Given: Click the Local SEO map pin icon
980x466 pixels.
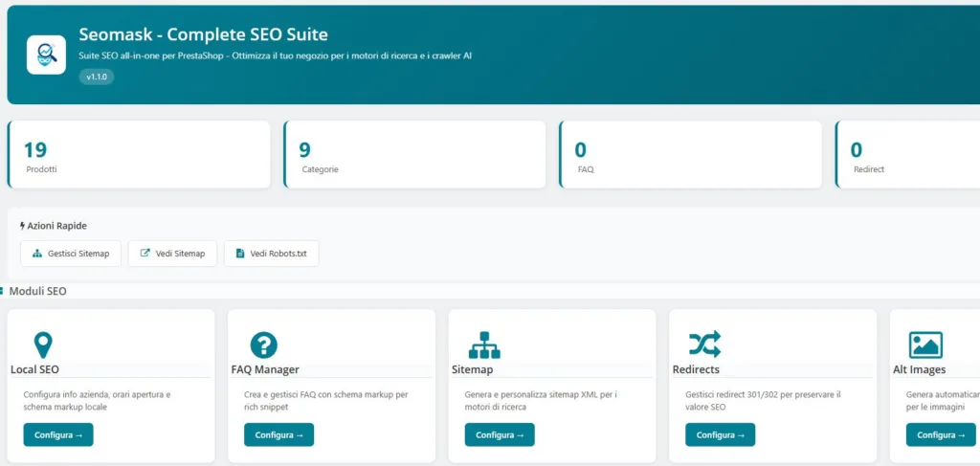Looking at the screenshot, I should pyautogui.click(x=42, y=344).
